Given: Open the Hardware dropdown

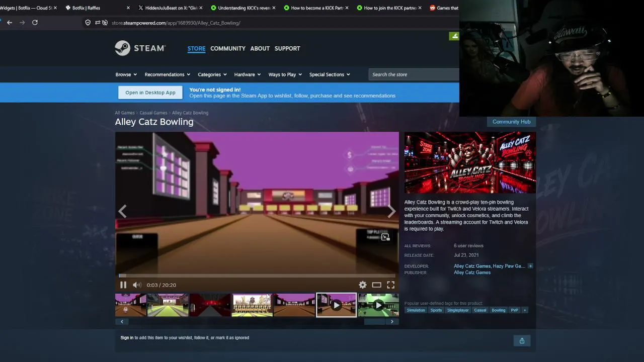Looking at the screenshot, I should 248,74.
